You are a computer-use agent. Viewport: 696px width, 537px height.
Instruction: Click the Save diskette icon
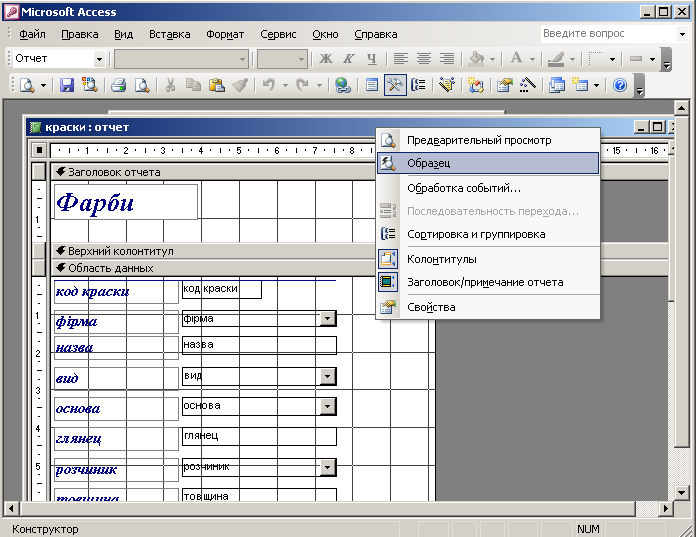67,85
